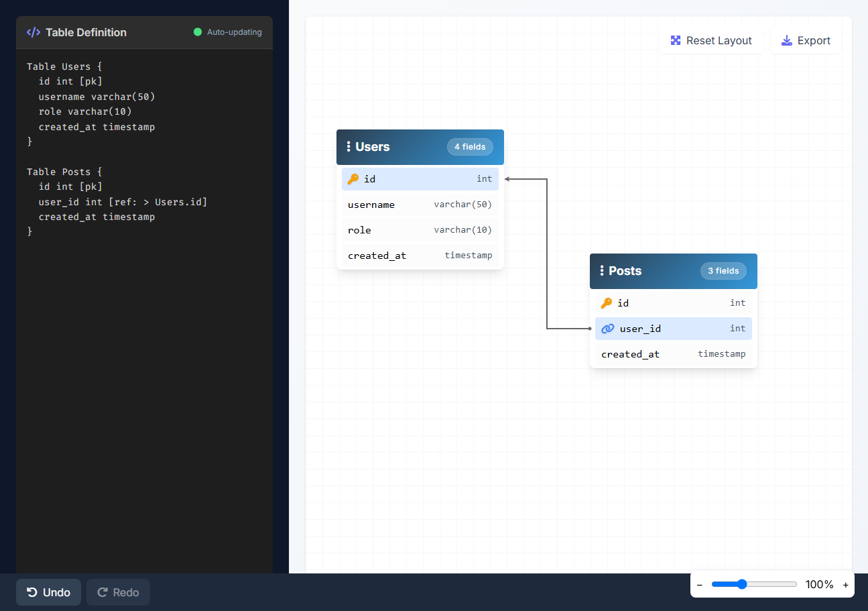868x611 pixels.
Task: Click the zoom in plus icon
Action: [846, 585]
